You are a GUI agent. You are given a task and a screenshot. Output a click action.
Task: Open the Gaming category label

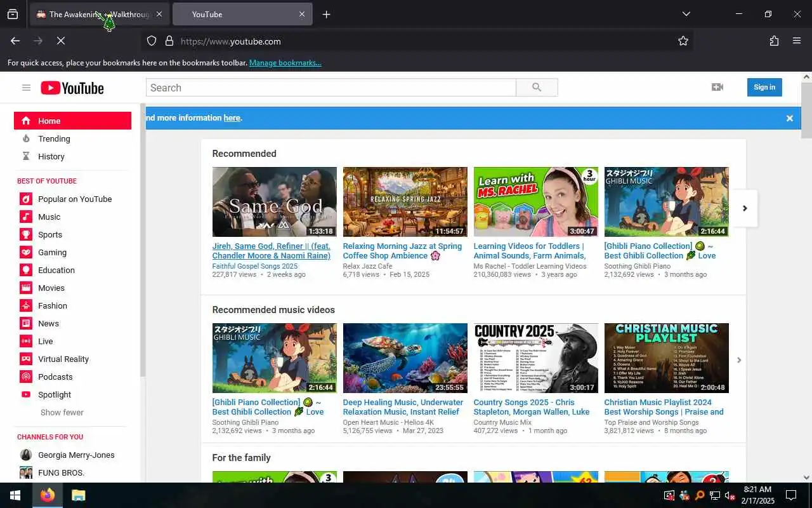point(52,252)
